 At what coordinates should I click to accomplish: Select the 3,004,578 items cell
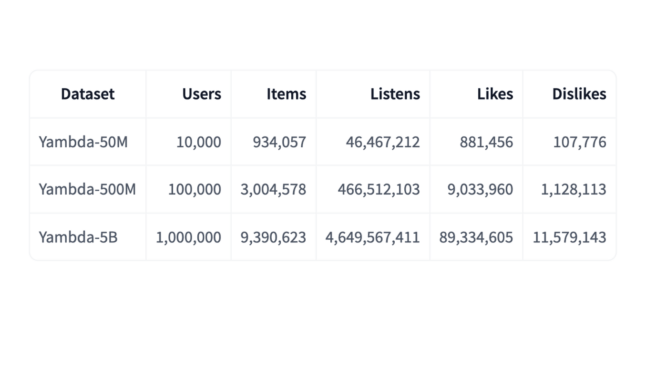273,190
